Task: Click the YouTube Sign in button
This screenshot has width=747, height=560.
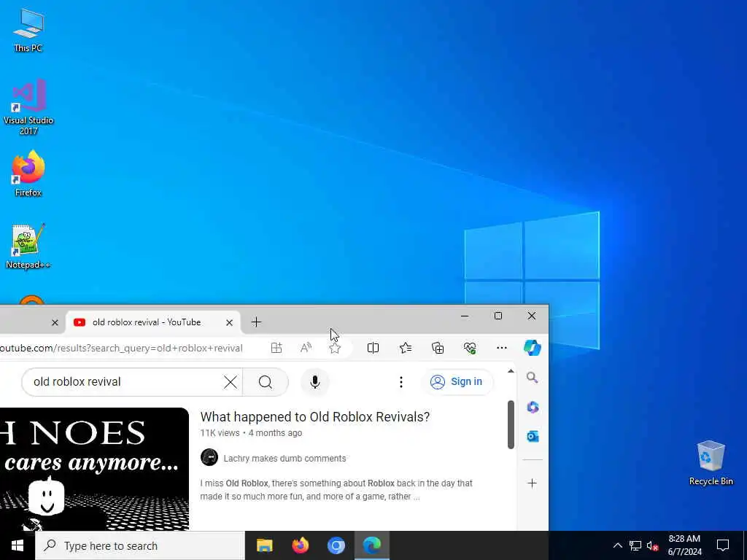Action: click(457, 382)
